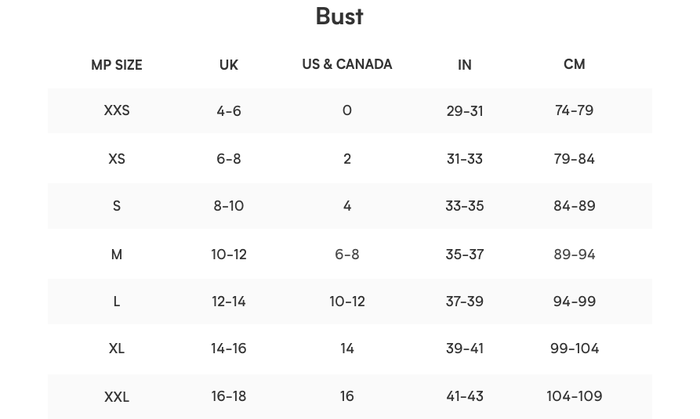Select the XXS size row label
Screen dimensions: 700x419
point(116,110)
